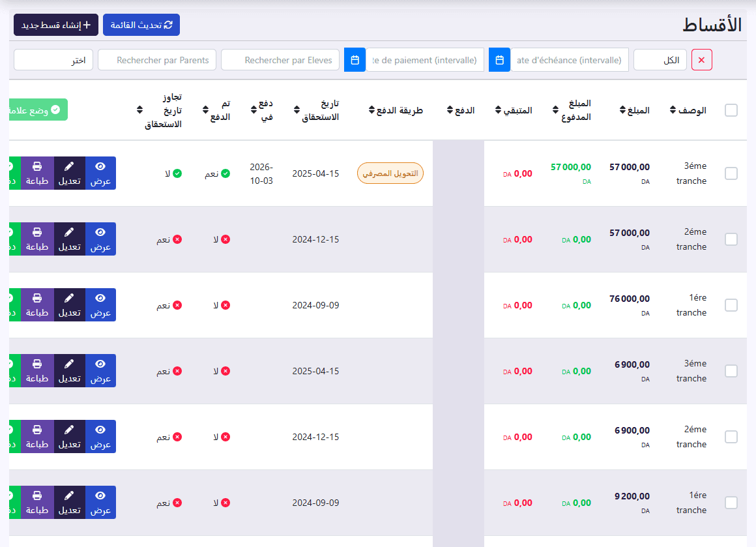Edit the 1ére tranche 9 200,00 installment
Screen dimensions: 756x547
(x=70, y=502)
